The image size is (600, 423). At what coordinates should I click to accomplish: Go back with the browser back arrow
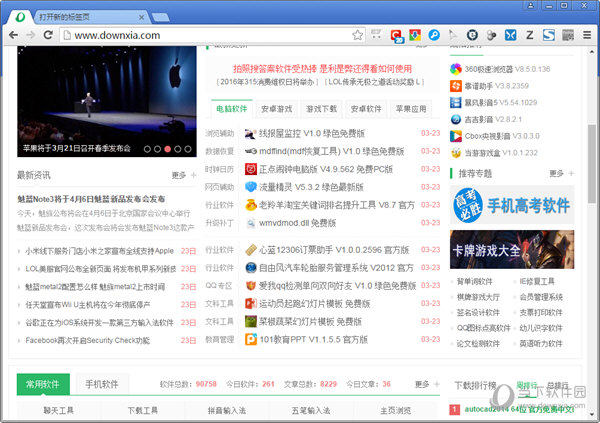point(13,35)
